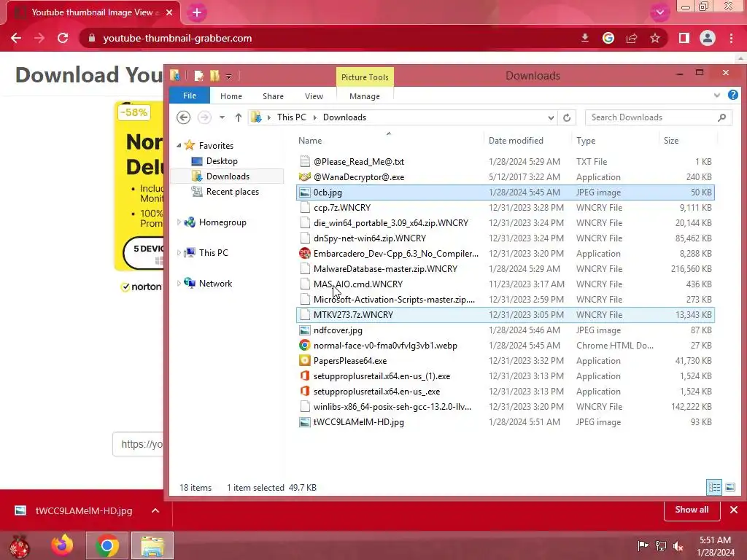Toggle Chrome side panel
The width and height of the screenshot is (747, 560).
pos(684,38)
